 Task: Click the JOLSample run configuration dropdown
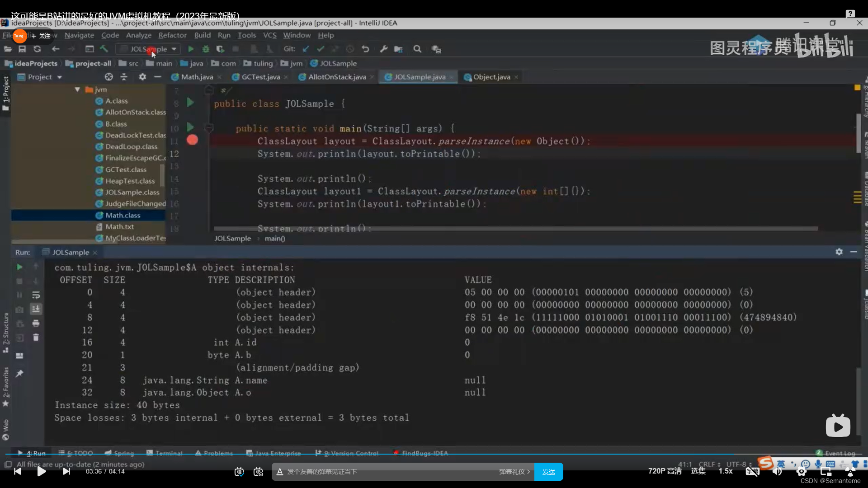(151, 49)
